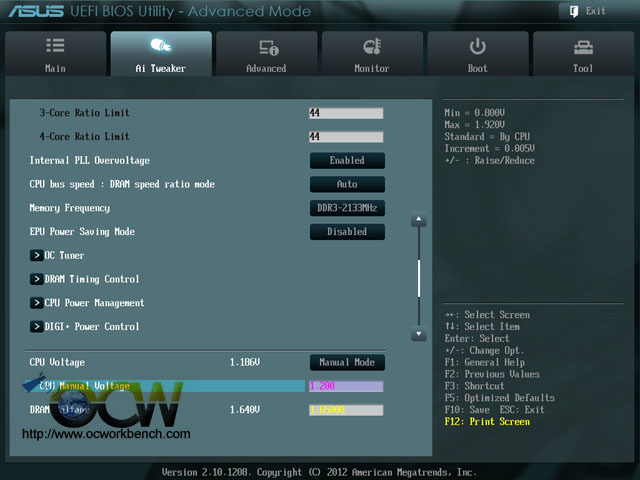Edit the 3-Core Ratio Limit field
Viewport: 640px width, 480px height.
(346, 113)
